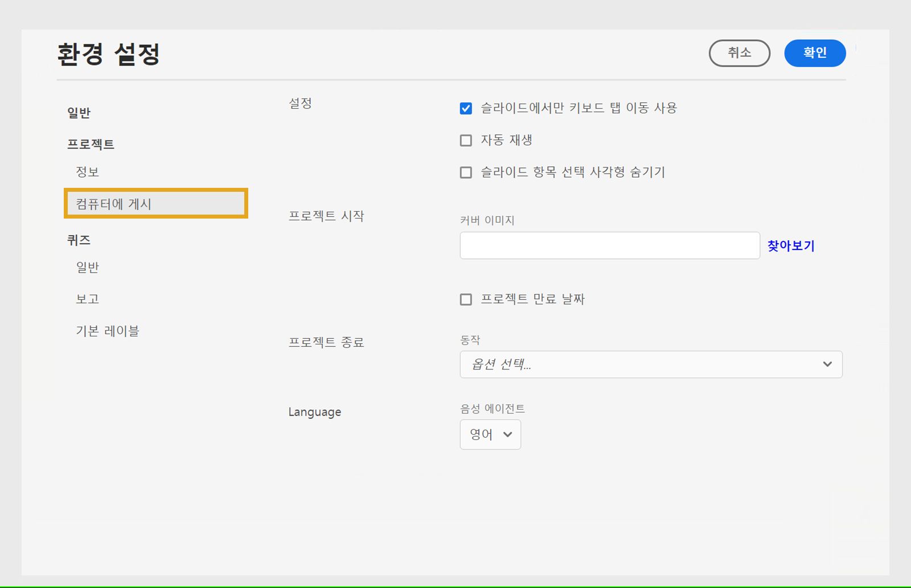Select the 프로젝트 section heading
911x588 pixels.
[x=91, y=145]
